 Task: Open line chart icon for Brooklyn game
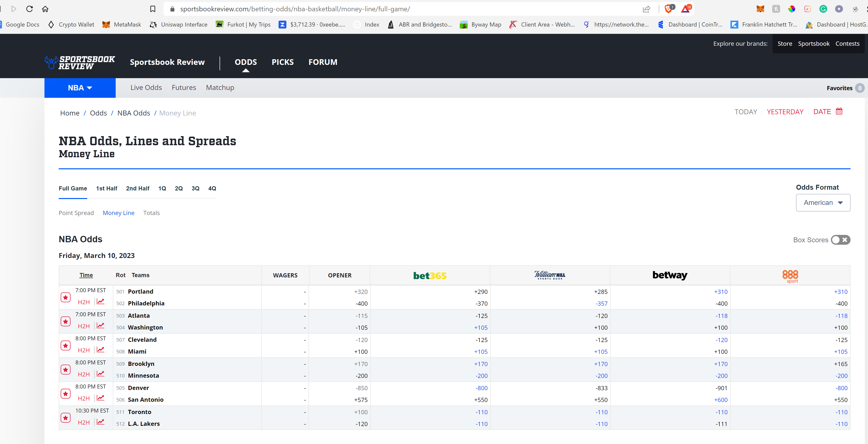click(x=100, y=373)
